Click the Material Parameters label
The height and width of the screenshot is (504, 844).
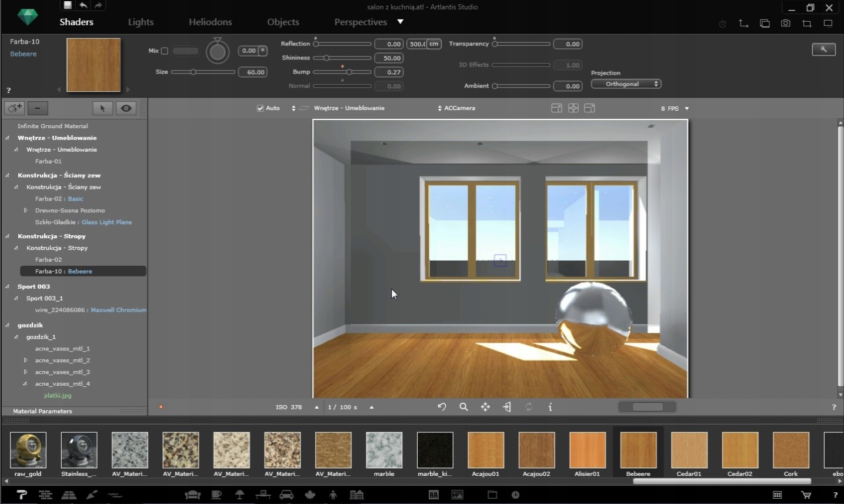point(42,411)
